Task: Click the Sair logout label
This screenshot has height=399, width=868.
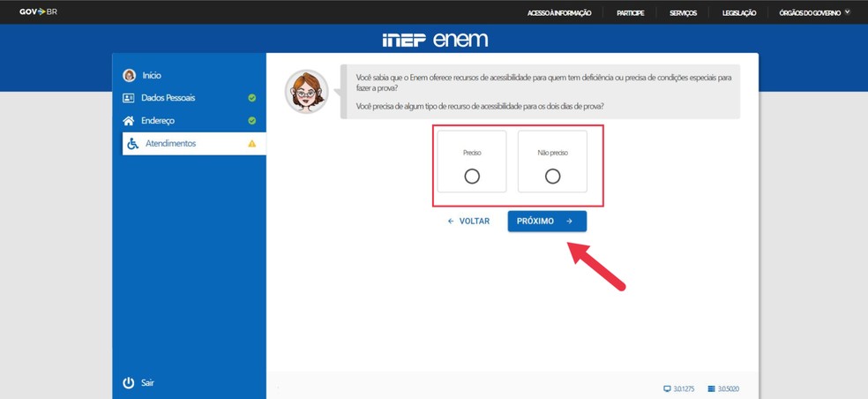Action: pyautogui.click(x=147, y=383)
